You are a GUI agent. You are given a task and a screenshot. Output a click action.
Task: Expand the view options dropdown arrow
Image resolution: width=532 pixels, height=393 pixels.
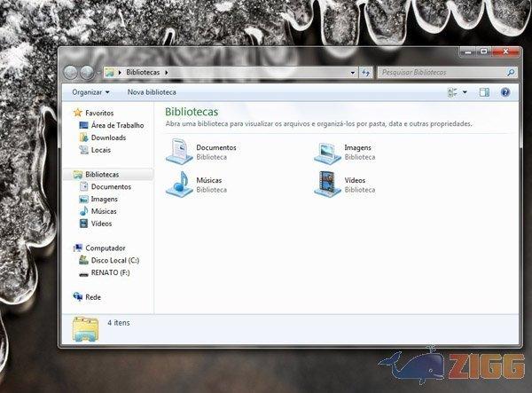coord(465,91)
